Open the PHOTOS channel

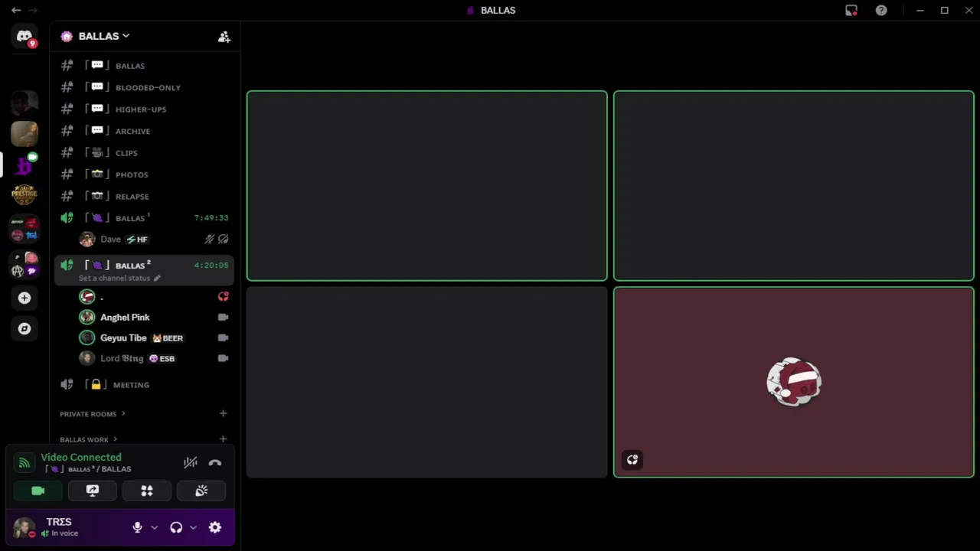[x=144, y=174]
